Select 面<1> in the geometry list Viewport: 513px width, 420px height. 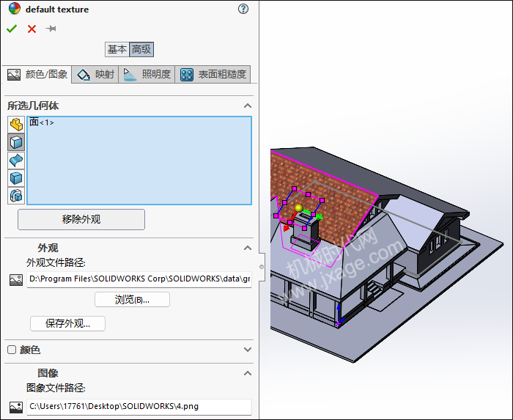pos(42,122)
